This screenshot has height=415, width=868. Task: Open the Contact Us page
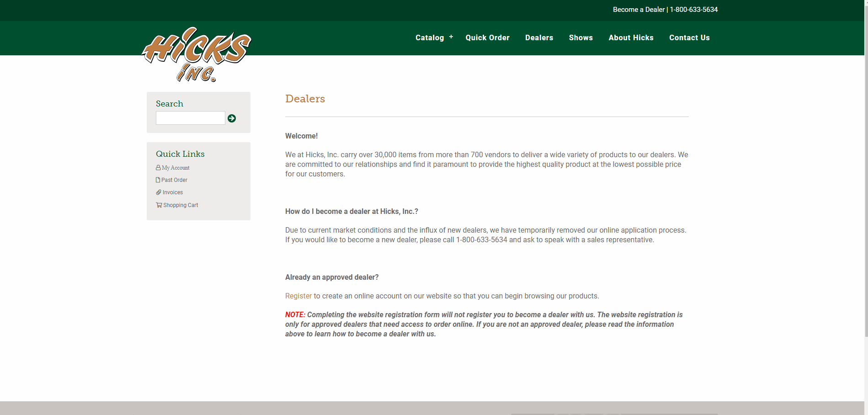point(689,37)
